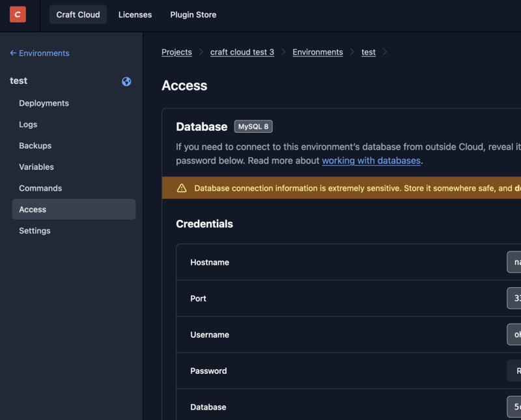Open the Licenses tab
Image resolution: width=521 pixels, height=420 pixels.
135,14
